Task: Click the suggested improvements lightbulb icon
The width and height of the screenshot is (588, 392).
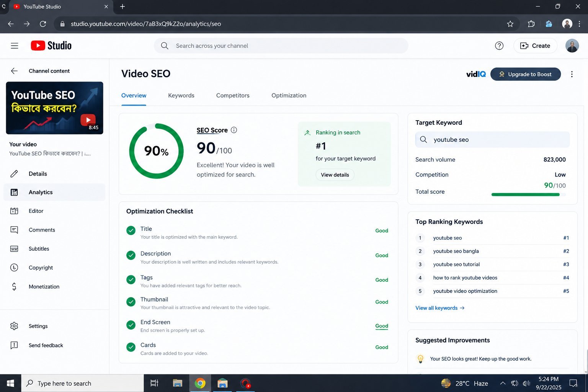Action: pos(420,359)
